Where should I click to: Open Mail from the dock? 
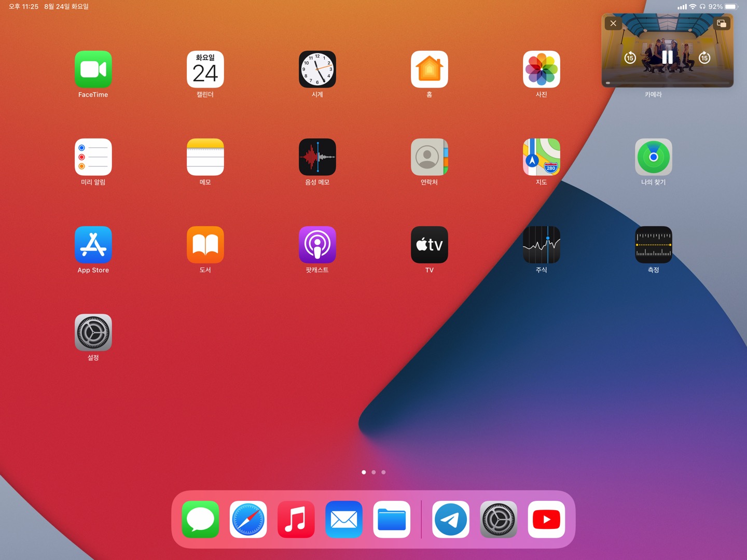tap(344, 520)
